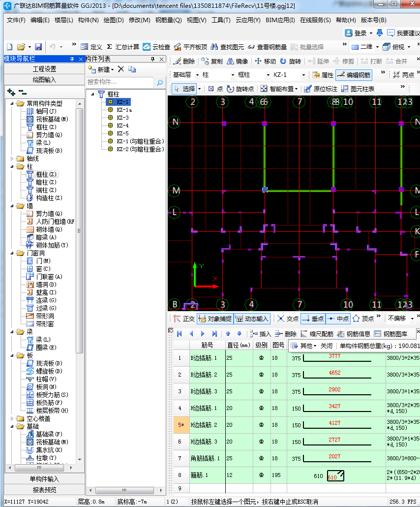This screenshot has width=420, height=507.
Task: Open 文件(F) menu
Action: (x=16, y=20)
